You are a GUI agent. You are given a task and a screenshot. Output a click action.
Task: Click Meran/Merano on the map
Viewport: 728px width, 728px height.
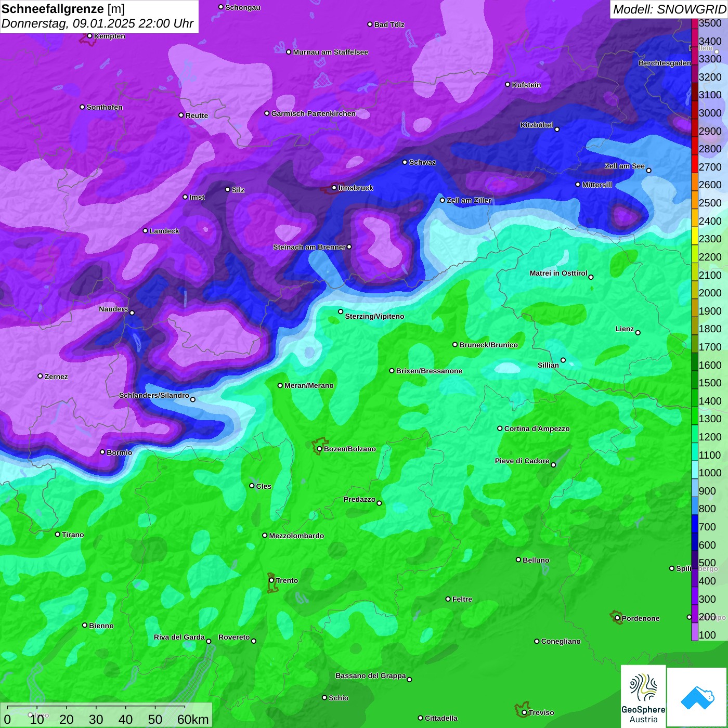309,385
